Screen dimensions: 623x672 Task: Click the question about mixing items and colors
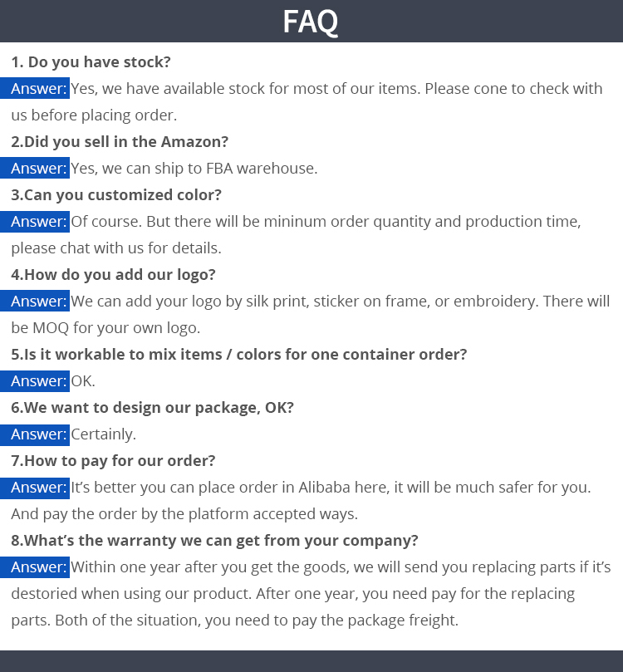239,355
